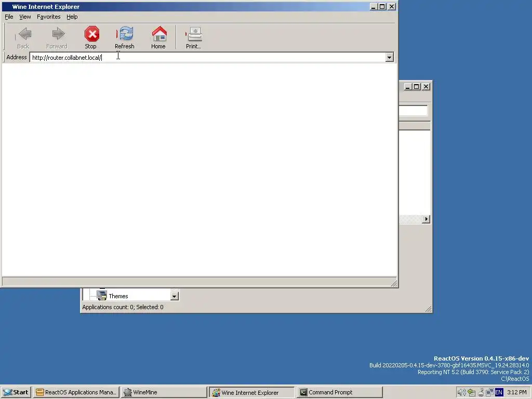The width and height of the screenshot is (532, 399).
Task: Open the Start menu
Action: (x=16, y=392)
